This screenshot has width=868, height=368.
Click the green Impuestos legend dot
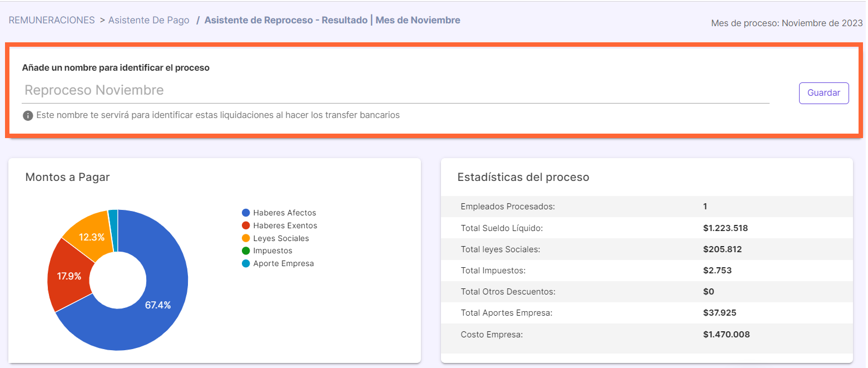pos(245,251)
